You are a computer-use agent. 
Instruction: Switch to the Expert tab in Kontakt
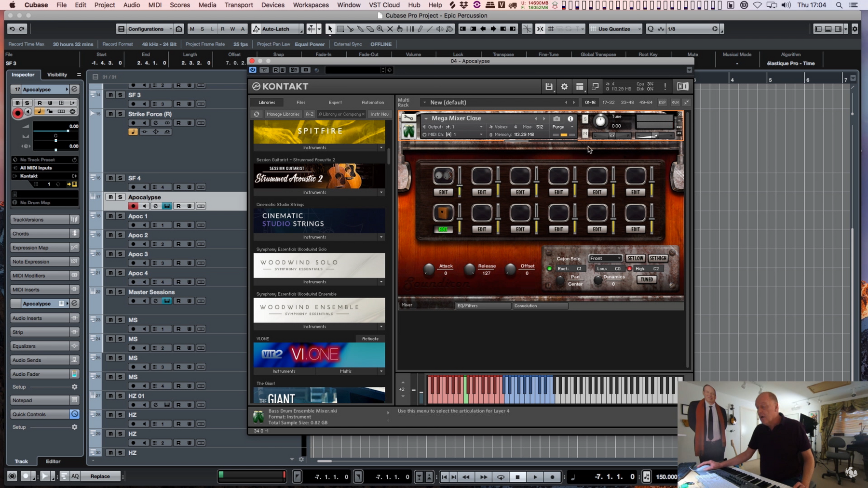[335, 102]
